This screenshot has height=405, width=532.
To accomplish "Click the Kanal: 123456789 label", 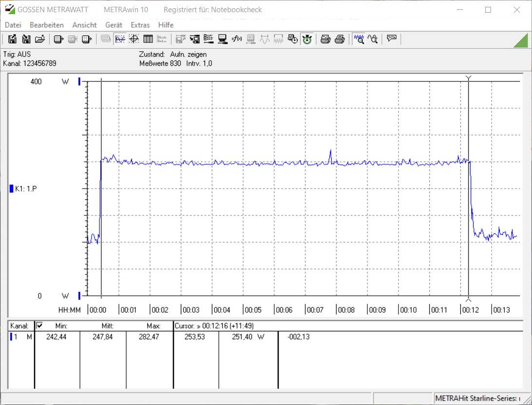I will click(30, 63).
